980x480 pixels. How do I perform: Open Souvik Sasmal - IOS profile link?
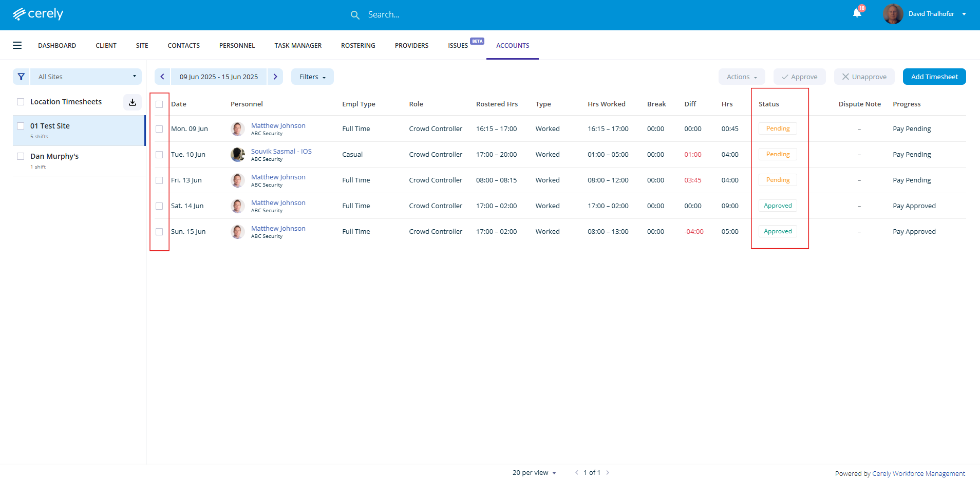coord(281,151)
